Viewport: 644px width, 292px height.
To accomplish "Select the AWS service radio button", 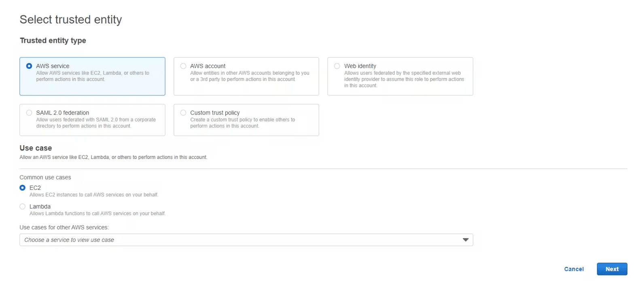I will pos(29,66).
